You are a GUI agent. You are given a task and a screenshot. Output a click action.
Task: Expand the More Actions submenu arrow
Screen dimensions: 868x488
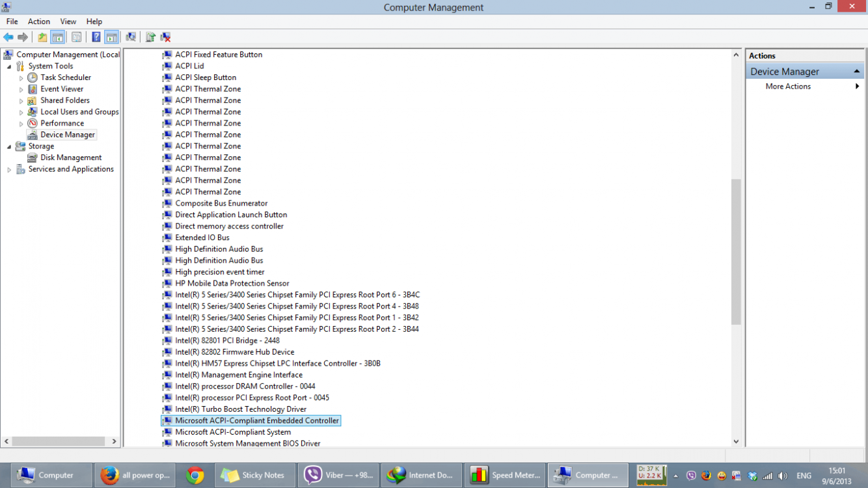858,87
